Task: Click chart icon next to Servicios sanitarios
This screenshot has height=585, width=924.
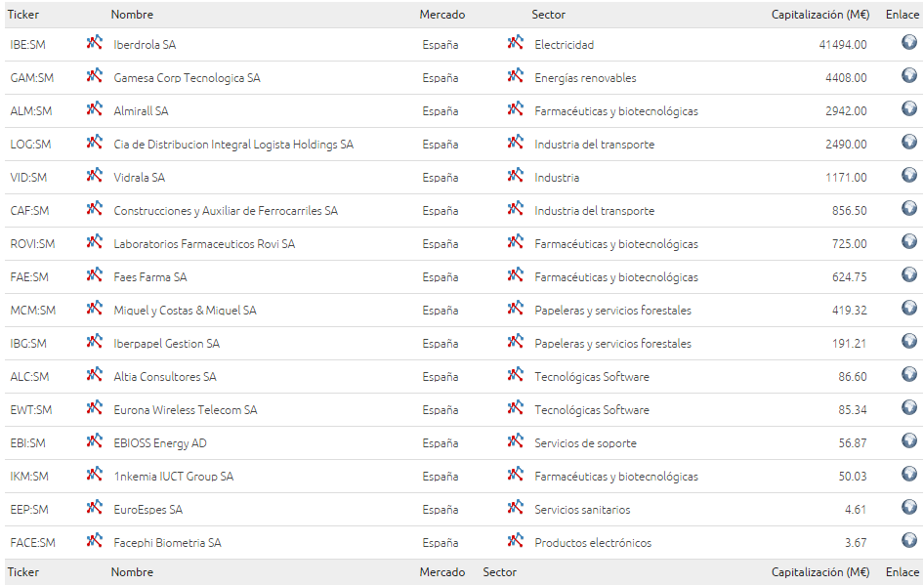Action: (x=515, y=507)
